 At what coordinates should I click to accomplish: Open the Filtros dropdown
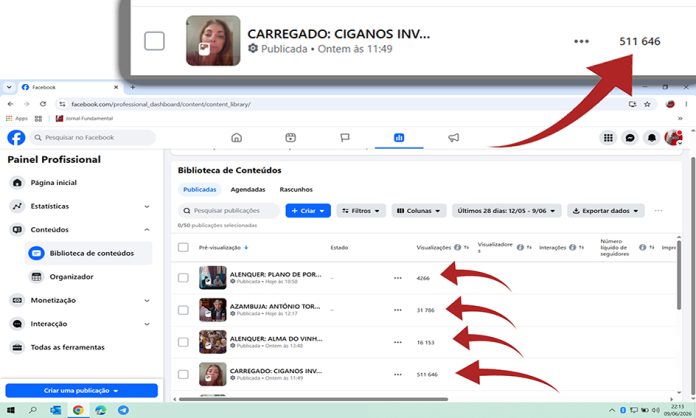pyautogui.click(x=361, y=210)
